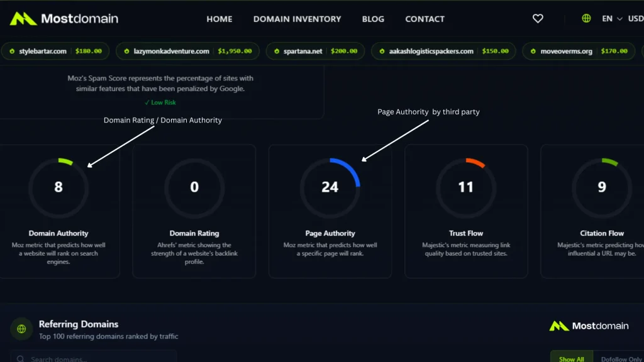Viewport: 644px width, 362px height.
Task: Open lazymonkadventure.com ticker listing
Action: coord(187,51)
